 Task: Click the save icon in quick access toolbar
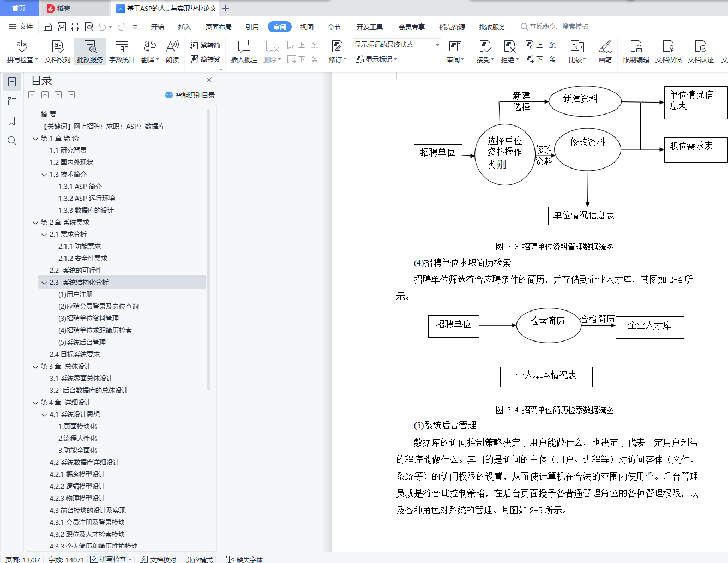47,27
